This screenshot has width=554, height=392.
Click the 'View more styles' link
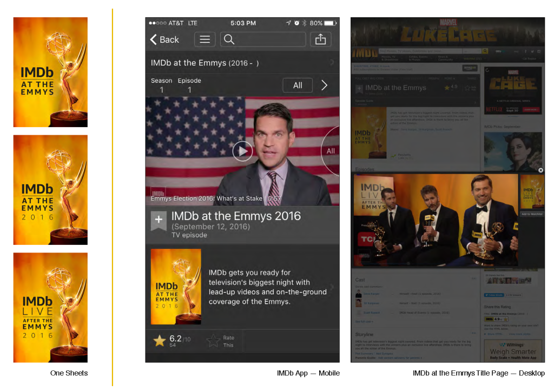tap(519, 334)
